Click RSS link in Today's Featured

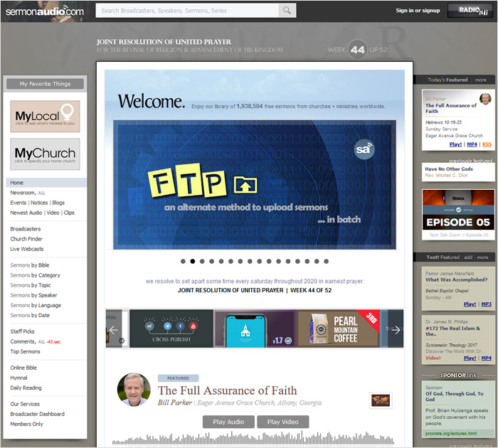(487, 144)
